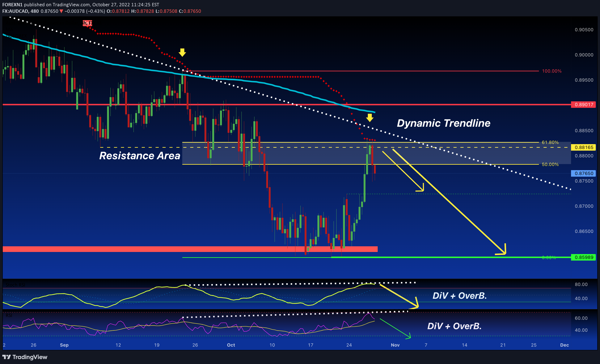The width and height of the screenshot is (600, 364).
Task: Click the red 0.89017 price label
Action: click(583, 105)
